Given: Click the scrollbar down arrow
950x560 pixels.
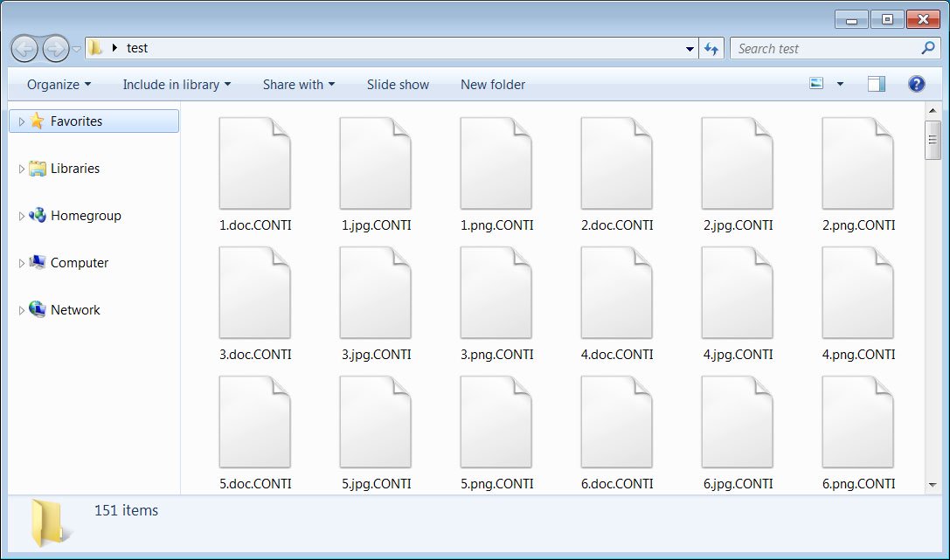Looking at the screenshot, I should point(933,485).
